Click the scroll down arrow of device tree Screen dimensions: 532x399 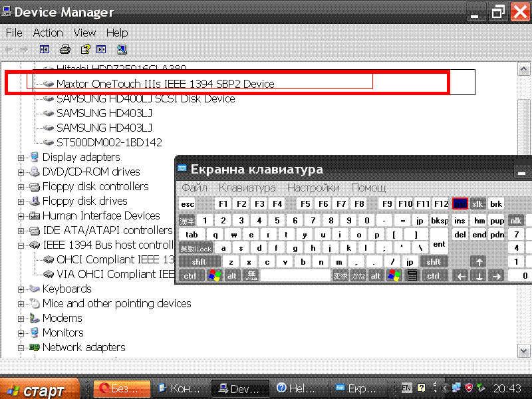[x=523, y=351]
